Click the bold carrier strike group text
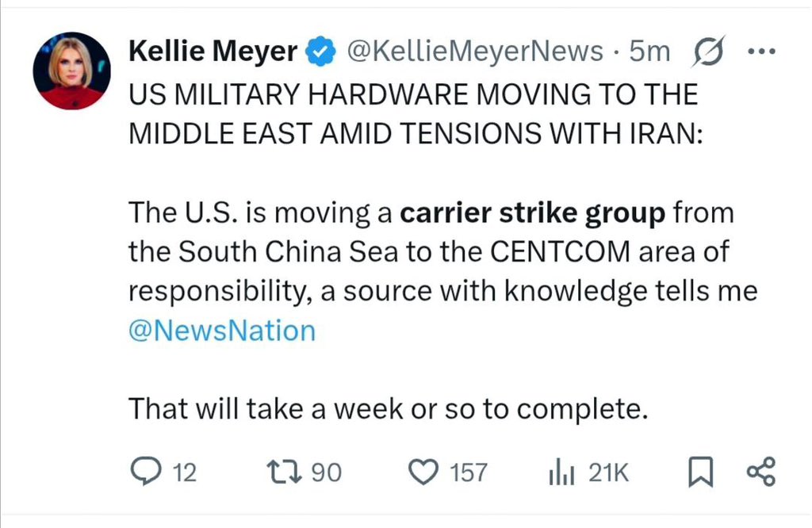The height and width of the screenshot is (528, 812). 533,213
